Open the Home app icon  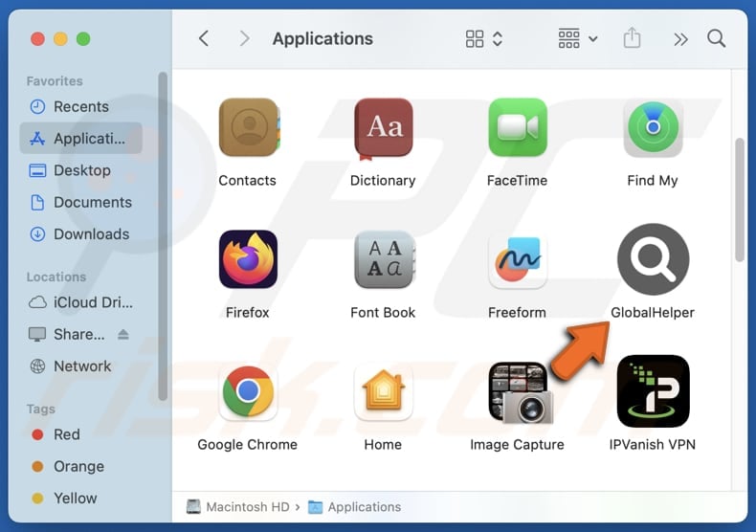tap(384, 391)
